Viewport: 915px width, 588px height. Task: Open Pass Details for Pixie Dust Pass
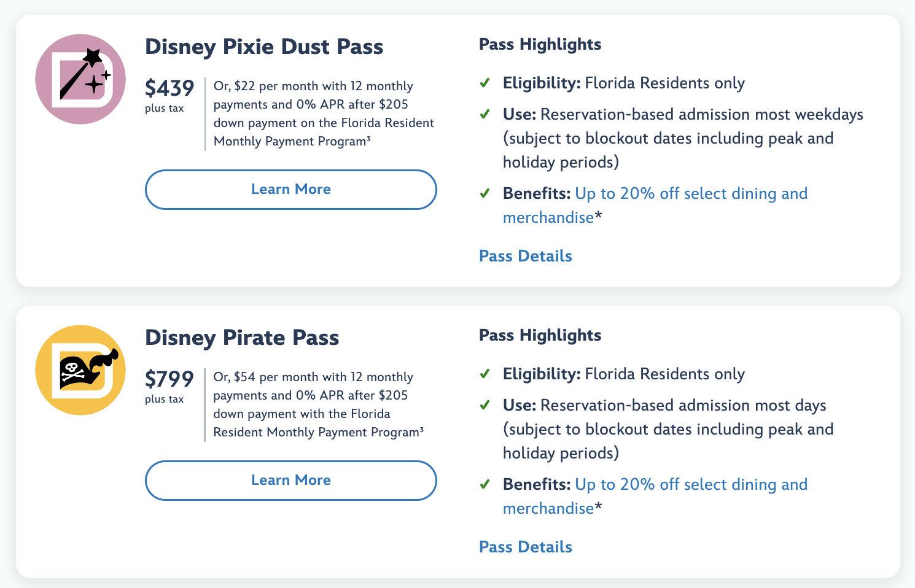pyautogui.click(x=525, y=256)
